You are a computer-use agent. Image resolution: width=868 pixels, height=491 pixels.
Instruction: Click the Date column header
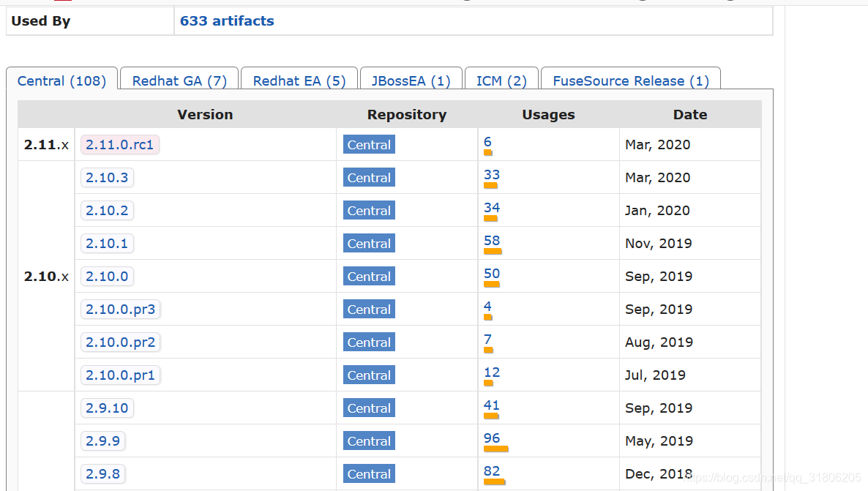click(x=690, y=115)
